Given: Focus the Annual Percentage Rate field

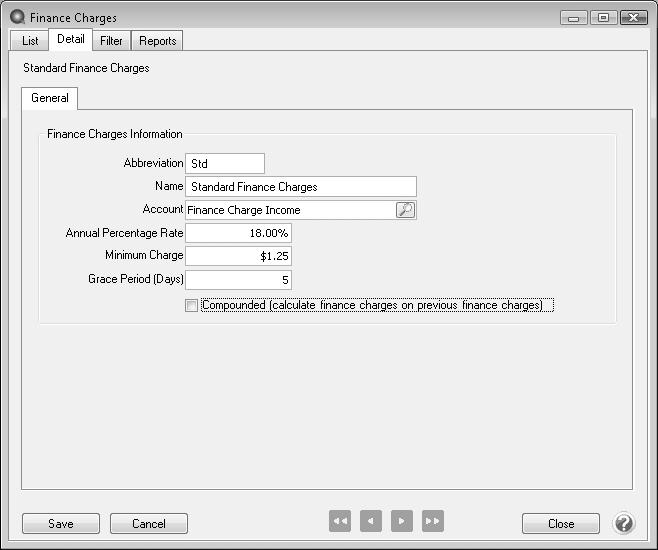Looking at the screenshot, I should click(238, 233).
